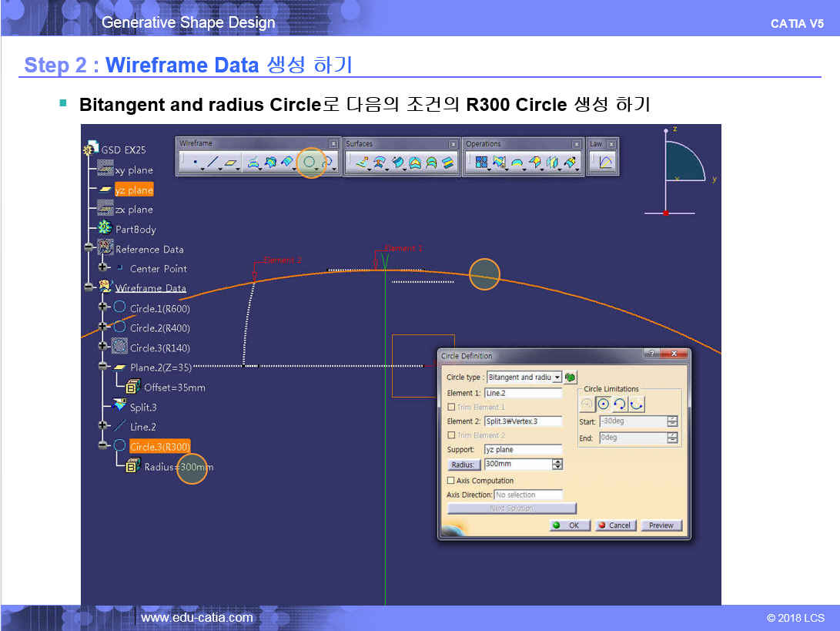Toggle the Trim Element 2 checkbox
The height and width of the screenshot is (631, 840).
pyautogui.click(x=451, y=435)
